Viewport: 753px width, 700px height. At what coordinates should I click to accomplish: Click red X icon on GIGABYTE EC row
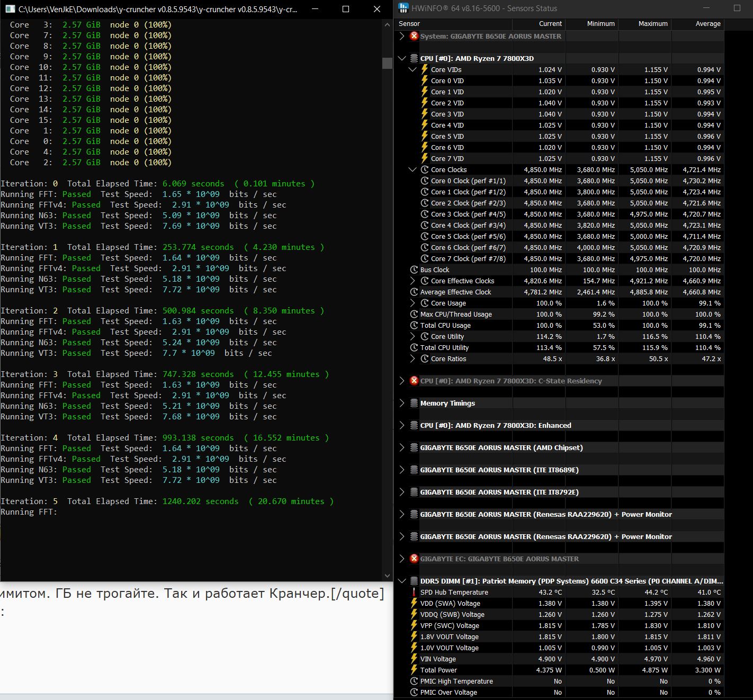click(x=414, y=559)
